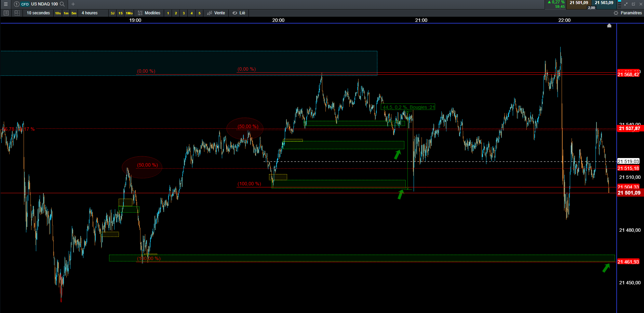This screenshot has width=644, height=313.
Task: Add a new chart tab
Action: (x=73, y=4)
